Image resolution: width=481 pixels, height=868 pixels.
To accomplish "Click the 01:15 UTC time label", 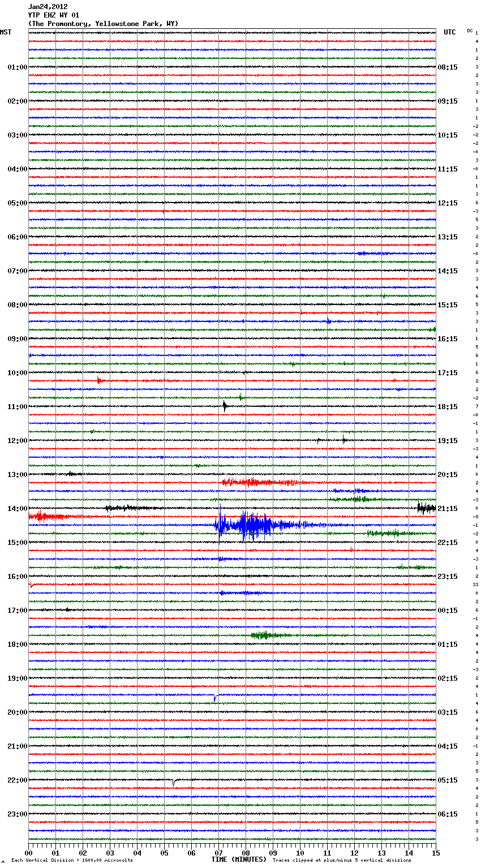I will (x=448, y=644).
